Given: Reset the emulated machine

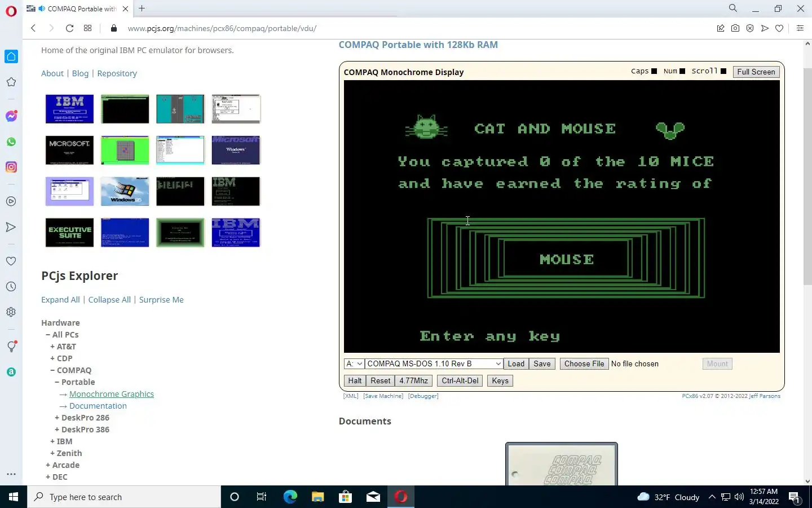Looking at the screenshot, I should click(380, 381).
